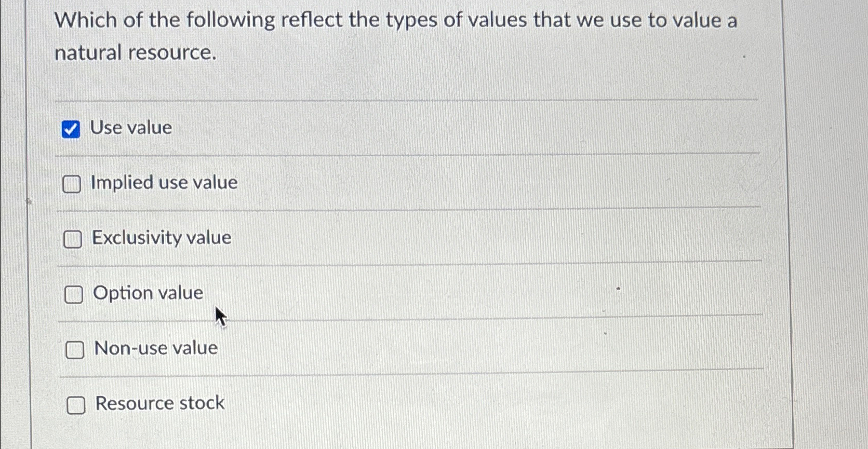Screen dimensions: 868x449
Task: Click the 'Use value' answer label
Action: pos(130,128)
